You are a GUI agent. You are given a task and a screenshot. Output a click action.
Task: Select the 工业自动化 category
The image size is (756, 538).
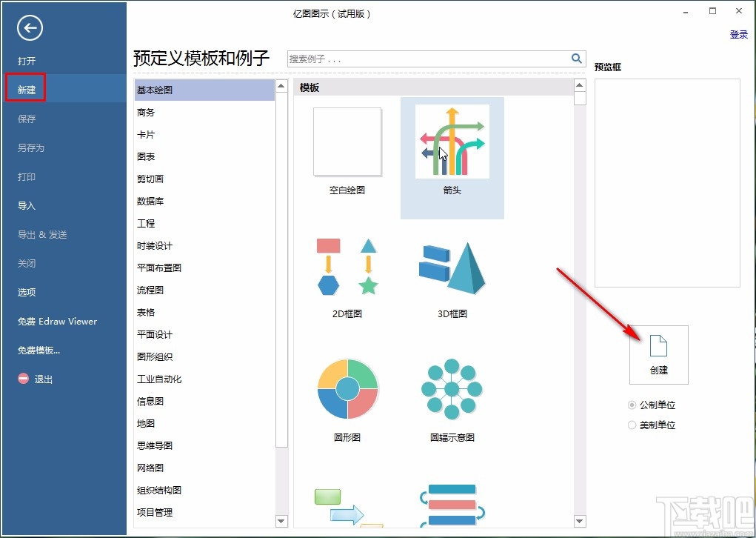204,379
